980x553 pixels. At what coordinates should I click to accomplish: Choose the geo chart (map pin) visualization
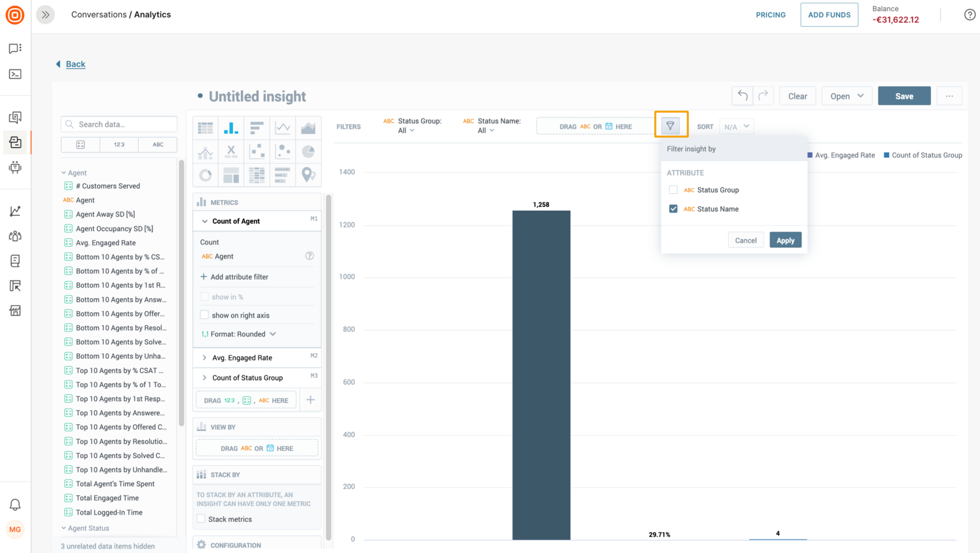click(308, 174)
